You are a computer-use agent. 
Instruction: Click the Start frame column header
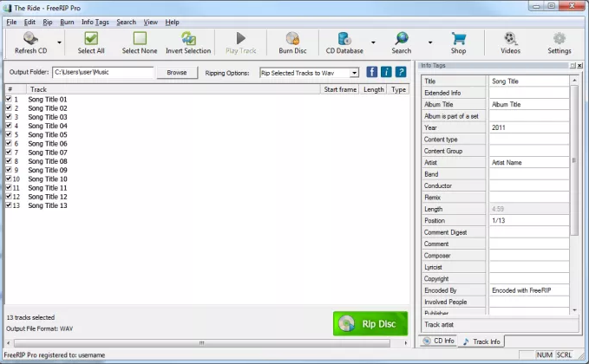tap(340, 89)
